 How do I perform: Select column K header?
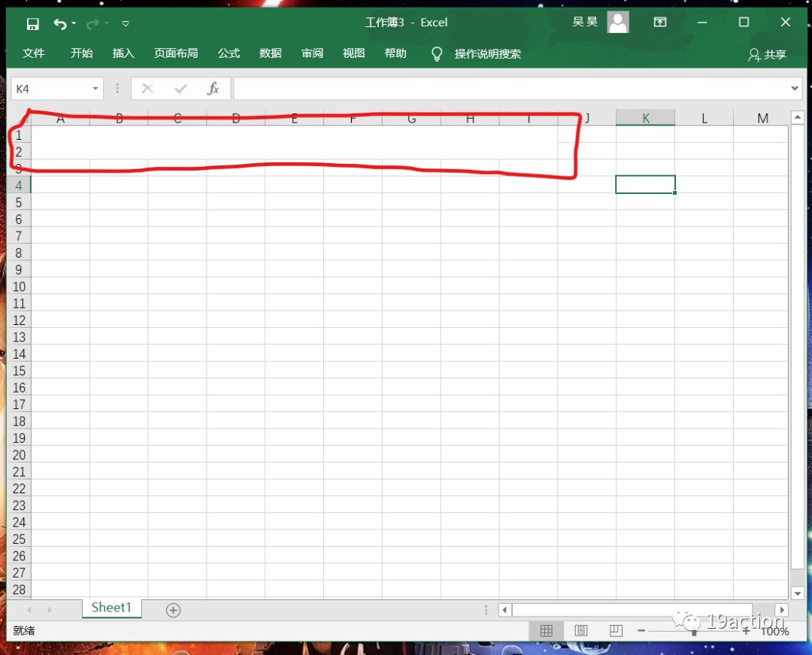tap(645, 118)
